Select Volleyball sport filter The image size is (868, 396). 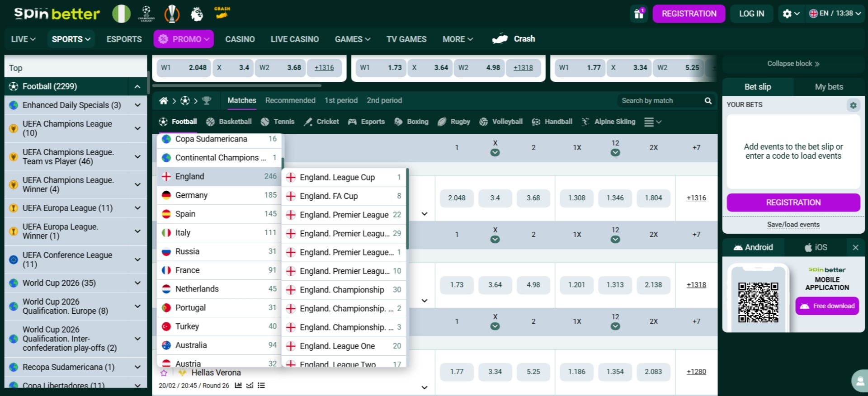coord(501,122)
